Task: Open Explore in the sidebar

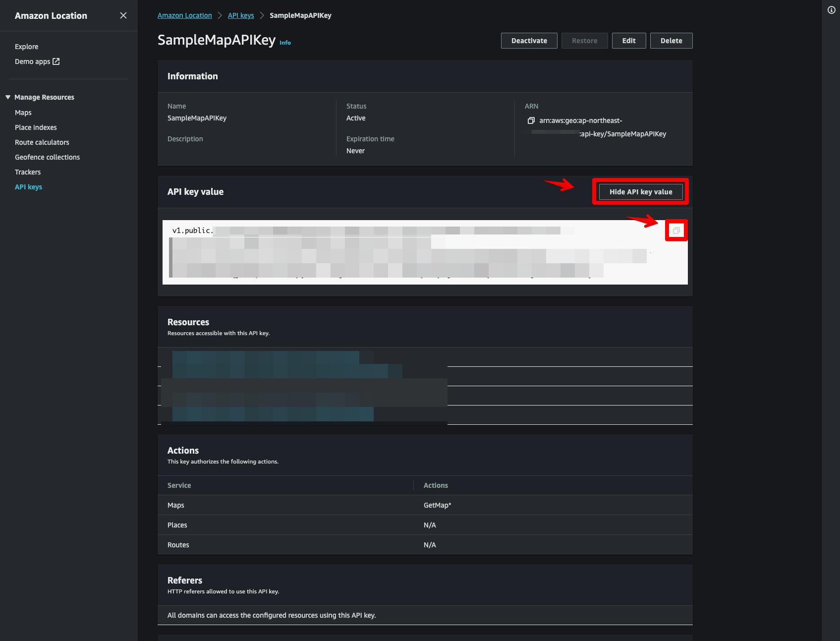Action: tap(26, 47)
